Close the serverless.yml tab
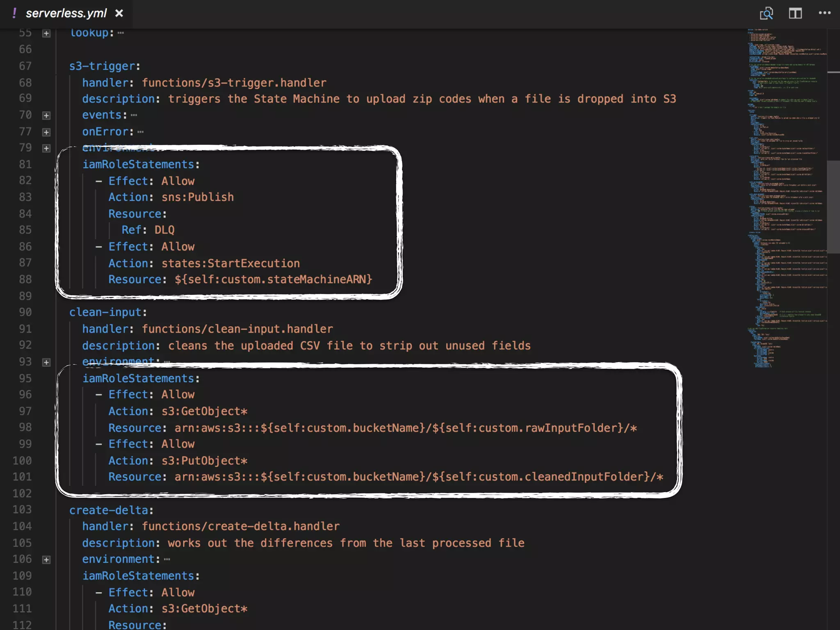Viewport: 840px width, 630px height. click(x=119, y=14)
